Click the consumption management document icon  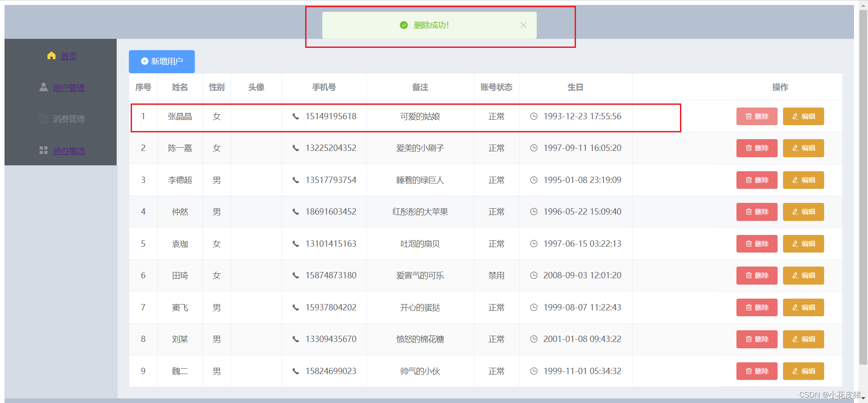click(x=43, y=119)
